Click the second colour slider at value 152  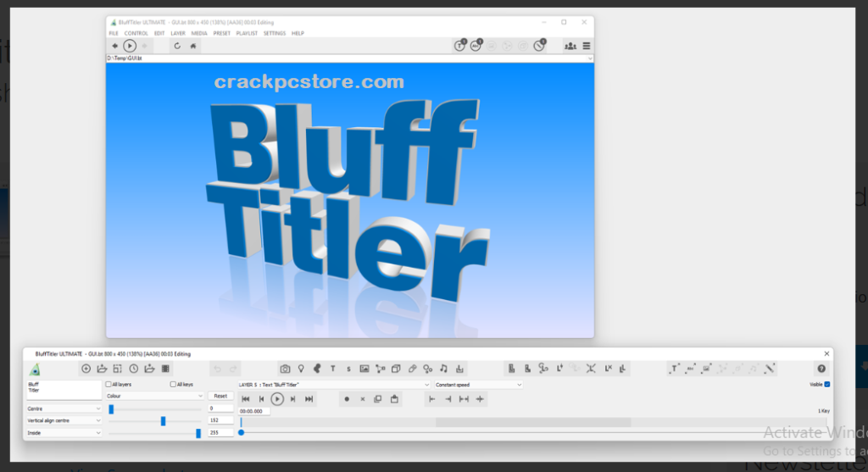pyautogui.click(x=164, y=421)
